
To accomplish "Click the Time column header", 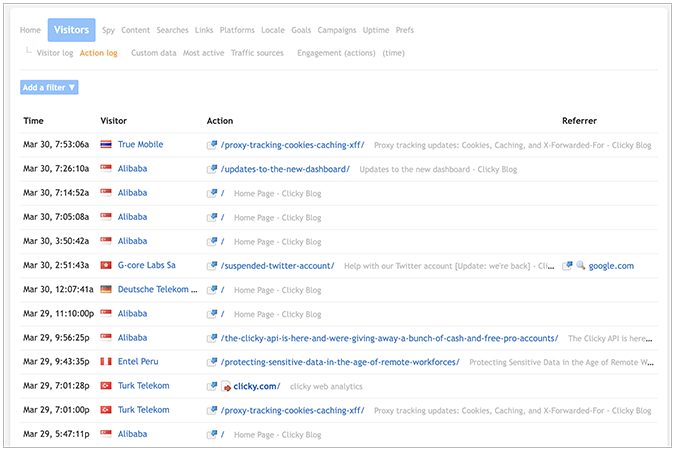I will click(x=33, y=121).
